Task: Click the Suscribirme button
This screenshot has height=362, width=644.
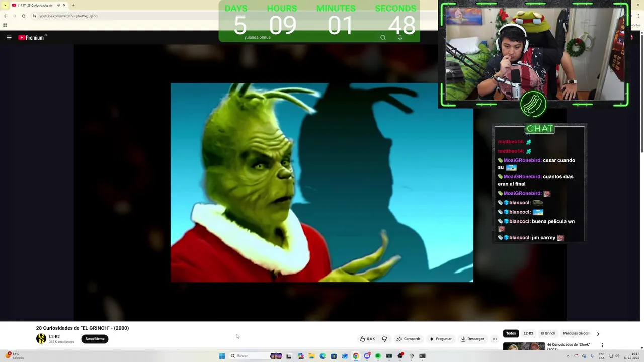Action: [x=95, y=339]
